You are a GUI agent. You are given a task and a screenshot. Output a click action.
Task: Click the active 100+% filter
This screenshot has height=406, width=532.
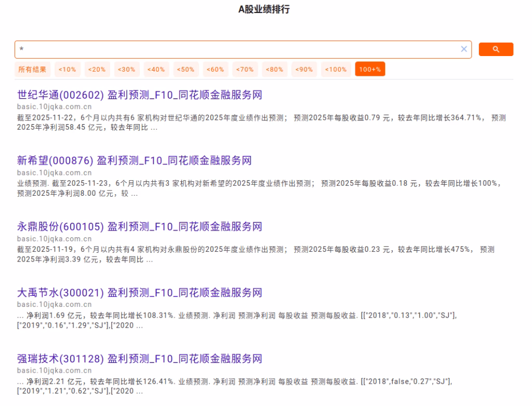(370, 69)
